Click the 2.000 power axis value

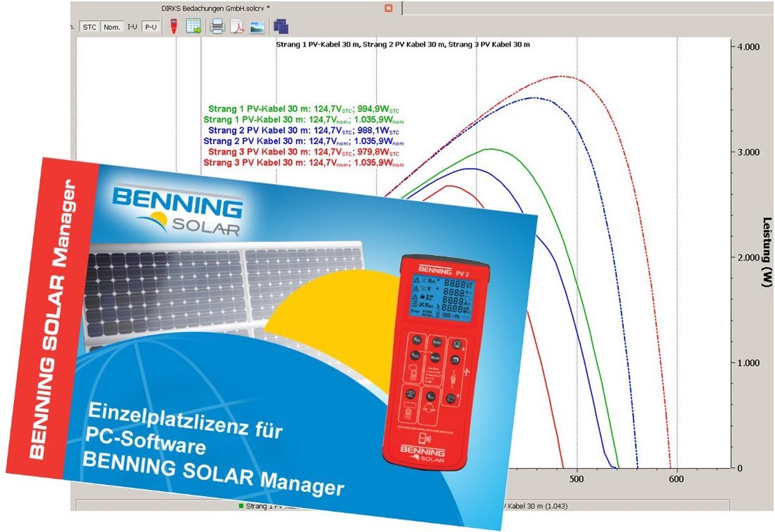click(x=747, y=258)
